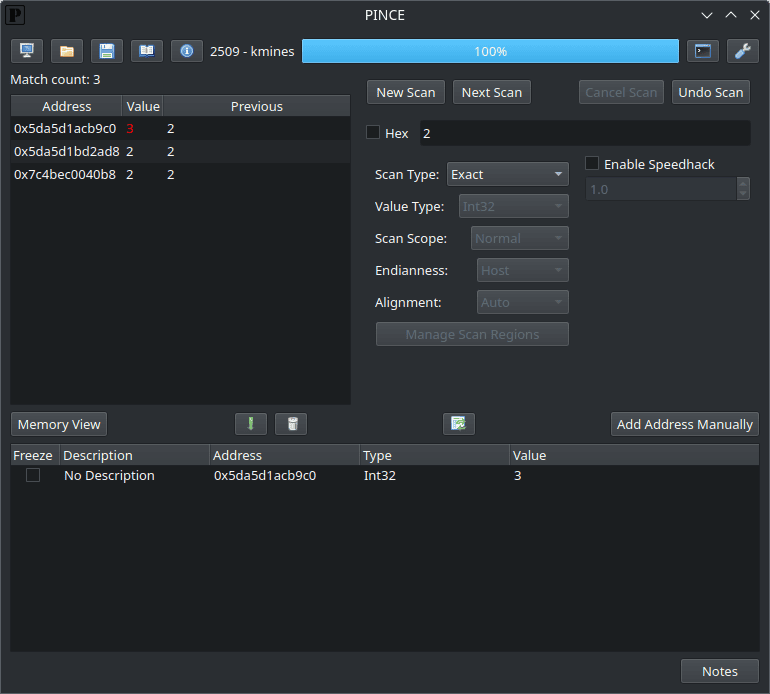The width and height of the screenshot is (770, 694).
Task: Sort results by Address column header
Action: coord(66,106)
